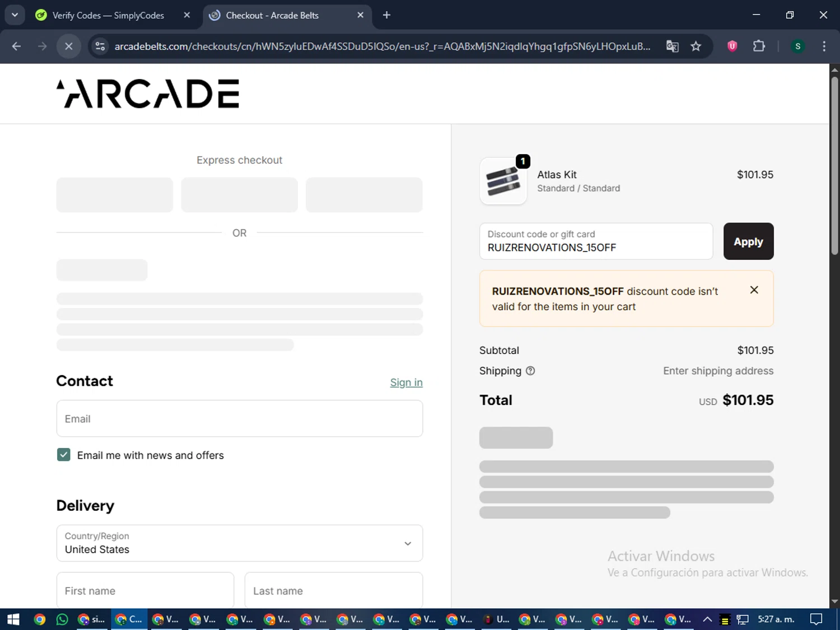Viewport: 840px width, 630px height.
Task: Click the 'Enter shipping address' text
Action: point(718,371)
